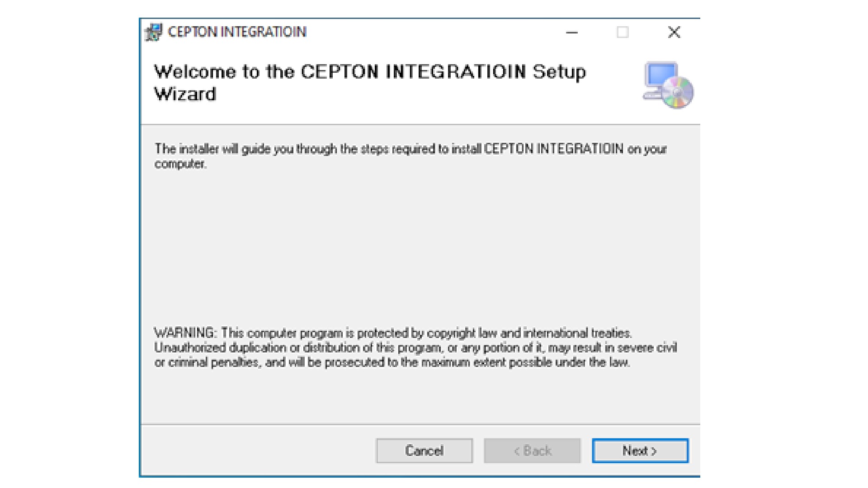This screenshot has width=868, height=488.
Task: Click the word 'Wizard' in the heading
Action: 185,94
